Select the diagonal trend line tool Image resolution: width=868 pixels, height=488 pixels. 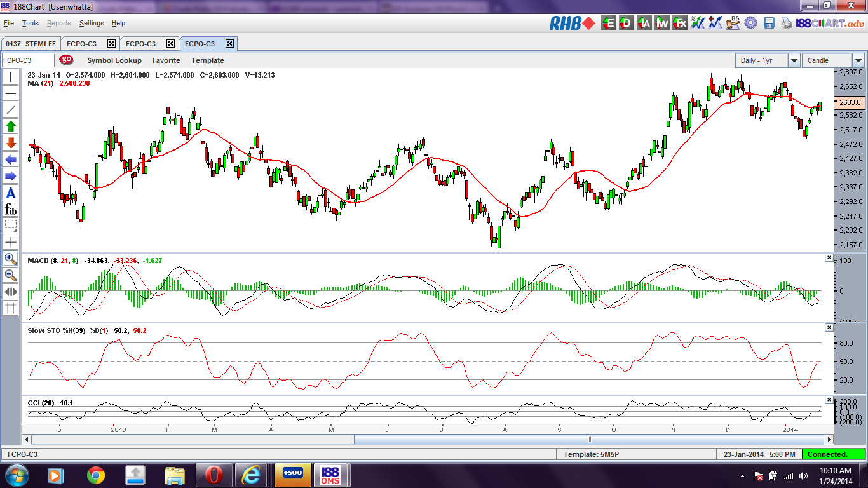click(x=11, y=110)
